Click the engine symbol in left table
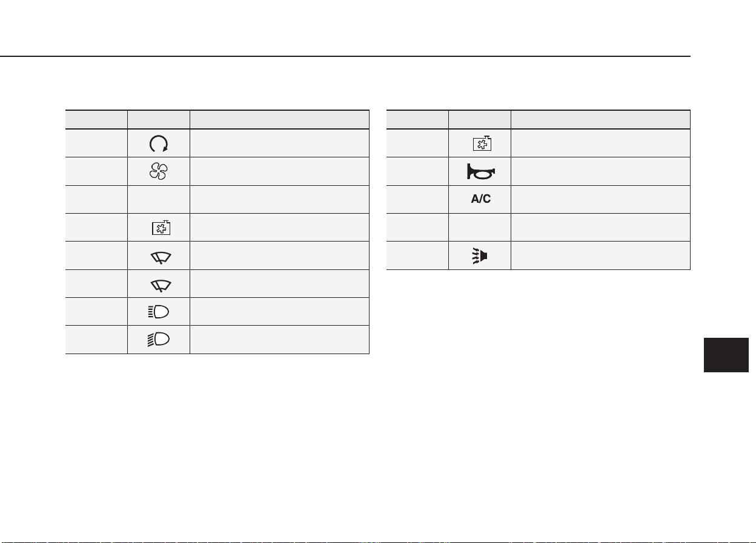756x543 pixels. [x=161, y=228]
